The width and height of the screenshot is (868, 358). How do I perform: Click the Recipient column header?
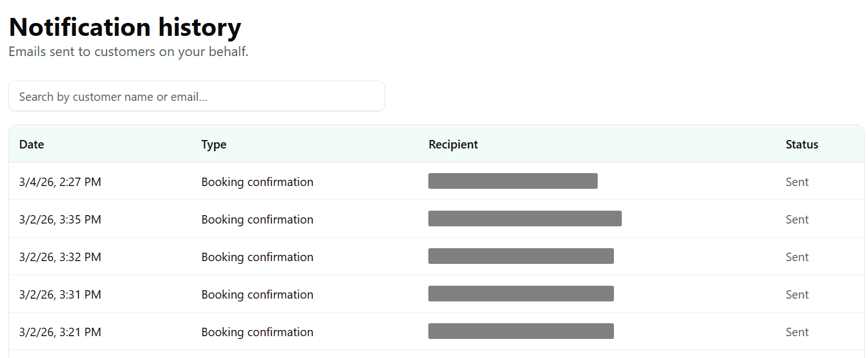coord(453,145)
